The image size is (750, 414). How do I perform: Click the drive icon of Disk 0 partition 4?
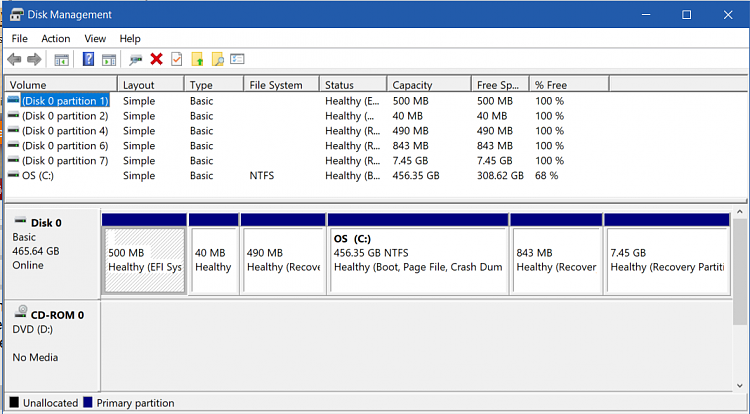click(13, 130)
